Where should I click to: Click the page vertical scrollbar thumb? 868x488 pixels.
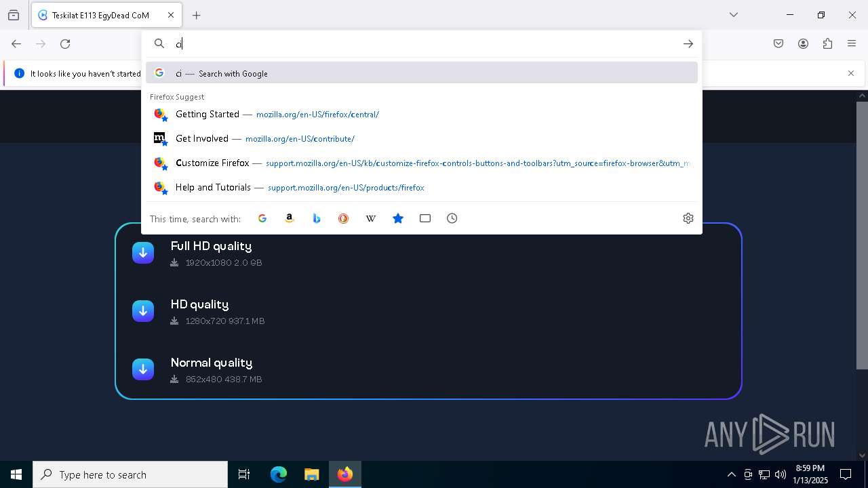[x=862, y=235]
